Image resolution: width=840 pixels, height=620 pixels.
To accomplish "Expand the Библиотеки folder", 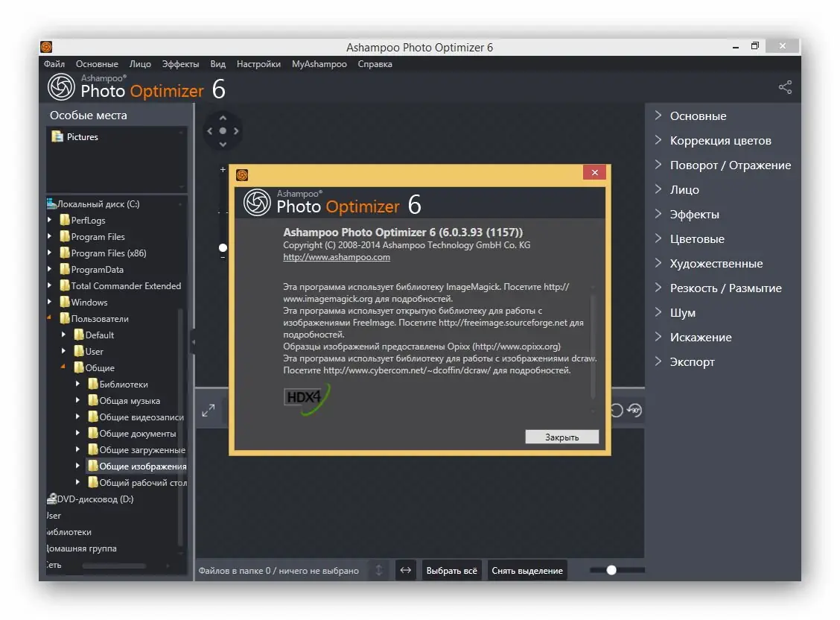I will point(77,384).
